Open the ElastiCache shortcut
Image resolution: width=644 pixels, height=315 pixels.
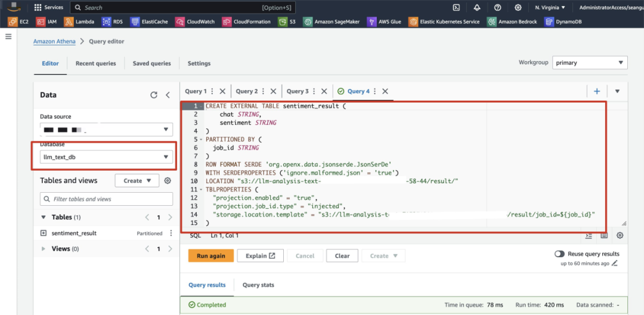coord(148,21)
